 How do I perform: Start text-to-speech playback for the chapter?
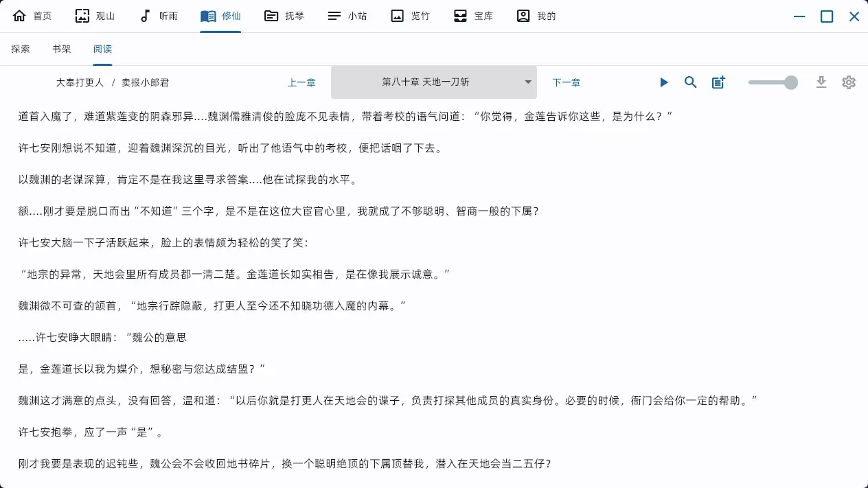(663, 82)
